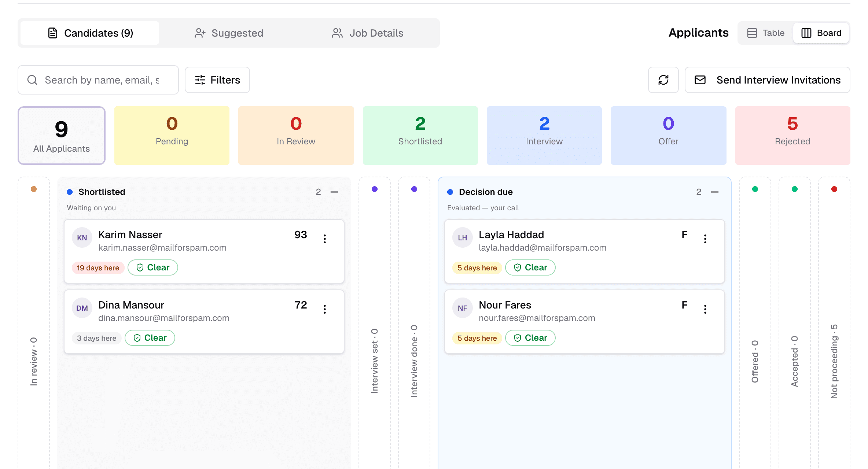This screenshot has height=469, width=868.
Task: Click the Clear shield badge on Dina Mansour
Action: pos(150,338)
